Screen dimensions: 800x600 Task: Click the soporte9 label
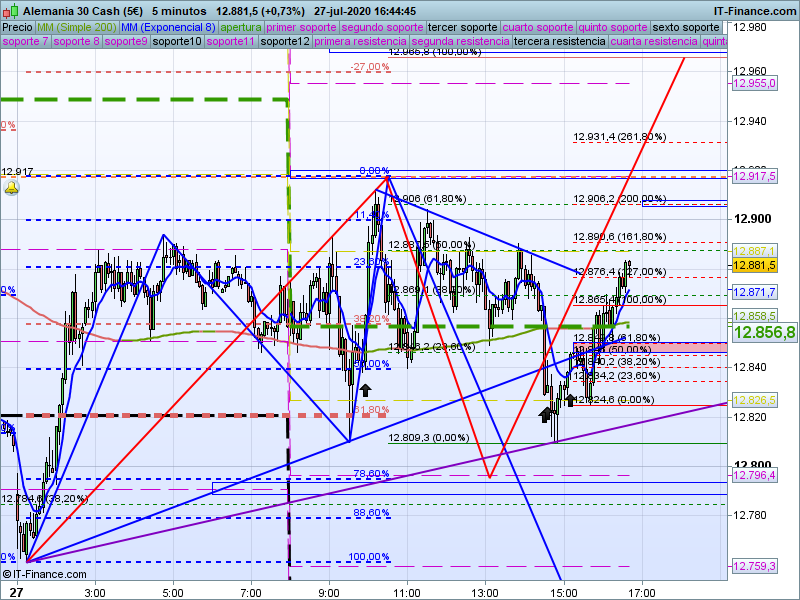click(126, 41)
